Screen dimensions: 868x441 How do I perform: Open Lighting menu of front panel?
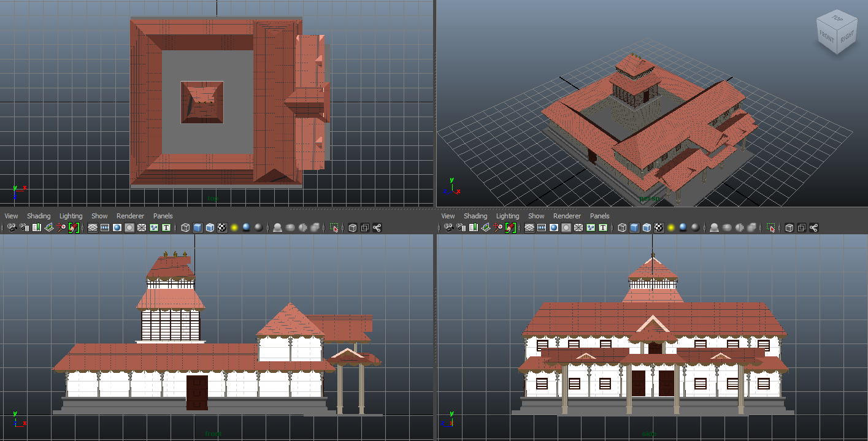71,216
